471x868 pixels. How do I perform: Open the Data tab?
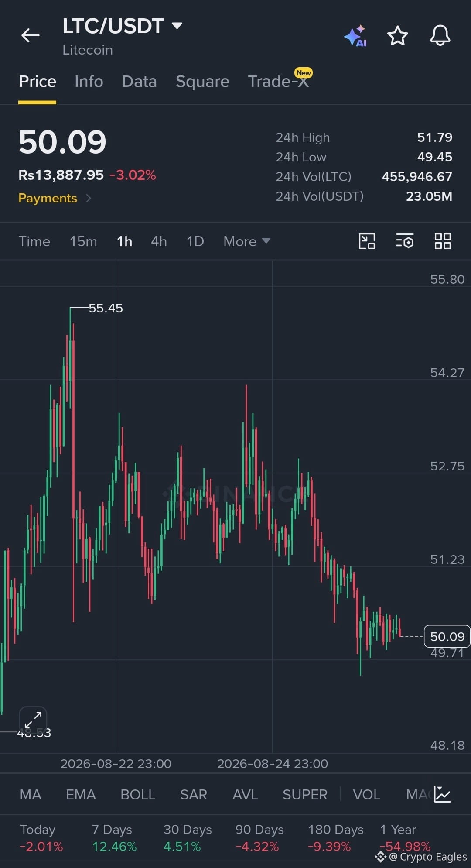click(x=139, y=82)
